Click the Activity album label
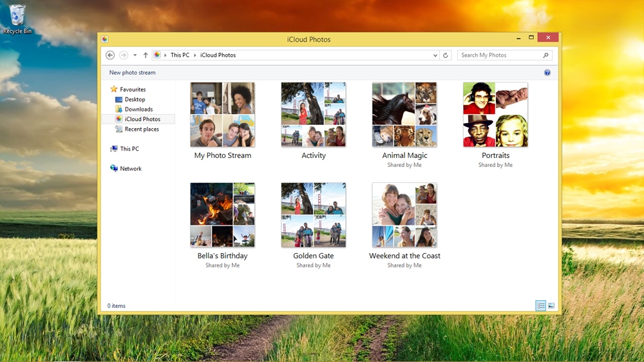This screenshot has height=362, width=644. click(x=314, y=155)
